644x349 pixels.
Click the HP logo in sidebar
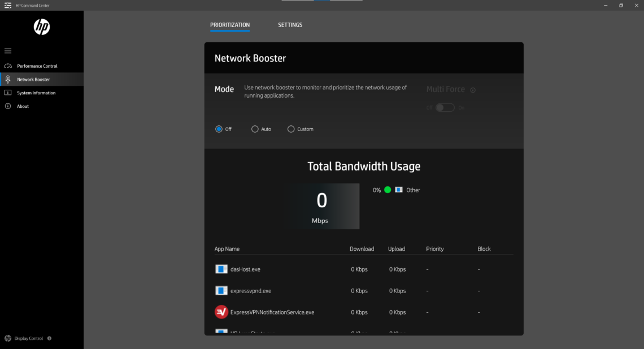pos(41,27)
